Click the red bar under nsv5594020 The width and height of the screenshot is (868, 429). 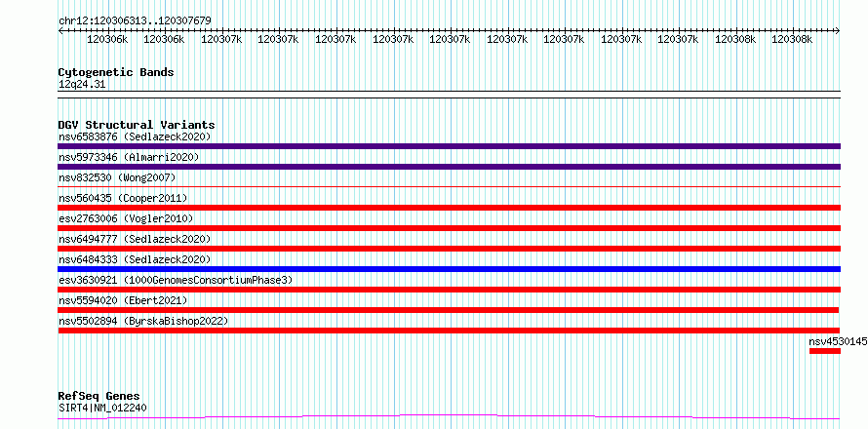pyautogui.click(x=449, y=310)
